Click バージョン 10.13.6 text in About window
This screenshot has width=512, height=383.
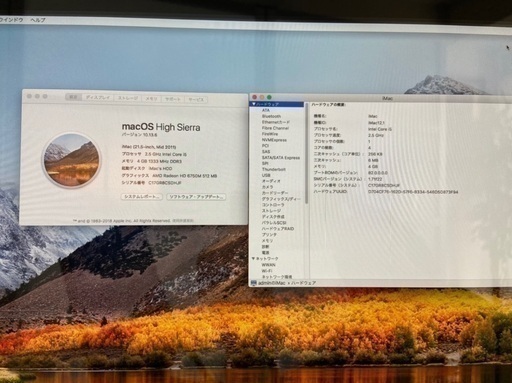[139, 135]
